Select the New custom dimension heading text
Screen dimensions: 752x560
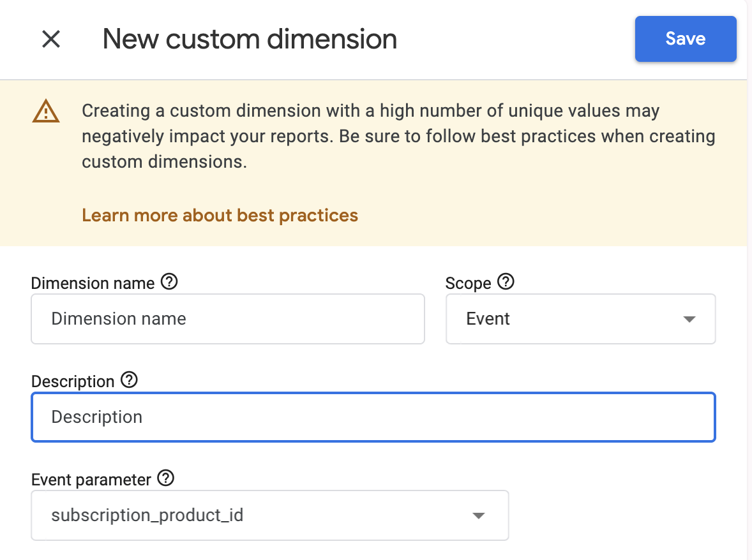(x=250, y=39)
